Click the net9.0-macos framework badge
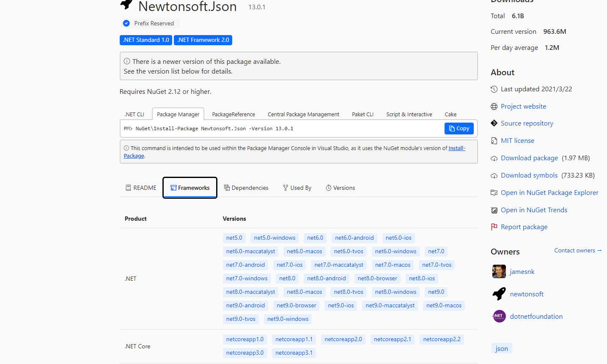The height and width of the screenshot is (364, 607). click(x=444, y=306)
